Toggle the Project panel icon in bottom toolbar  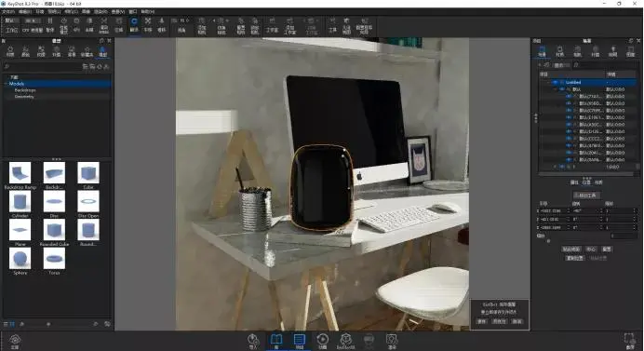tap(300, 341)
